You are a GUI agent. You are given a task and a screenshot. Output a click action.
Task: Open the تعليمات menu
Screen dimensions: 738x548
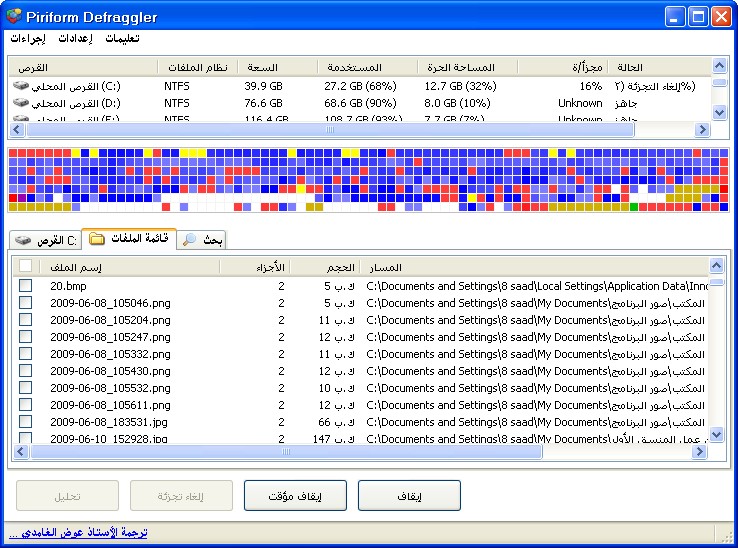click(x=122, y=39)
